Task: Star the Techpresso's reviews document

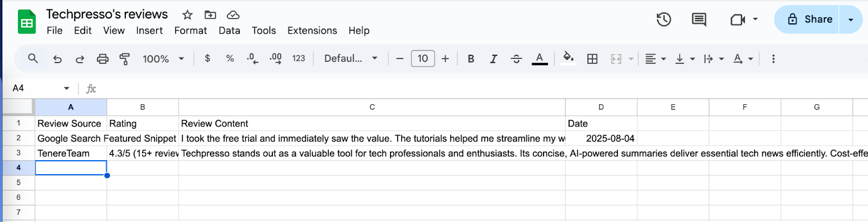Action: (187, 15)
